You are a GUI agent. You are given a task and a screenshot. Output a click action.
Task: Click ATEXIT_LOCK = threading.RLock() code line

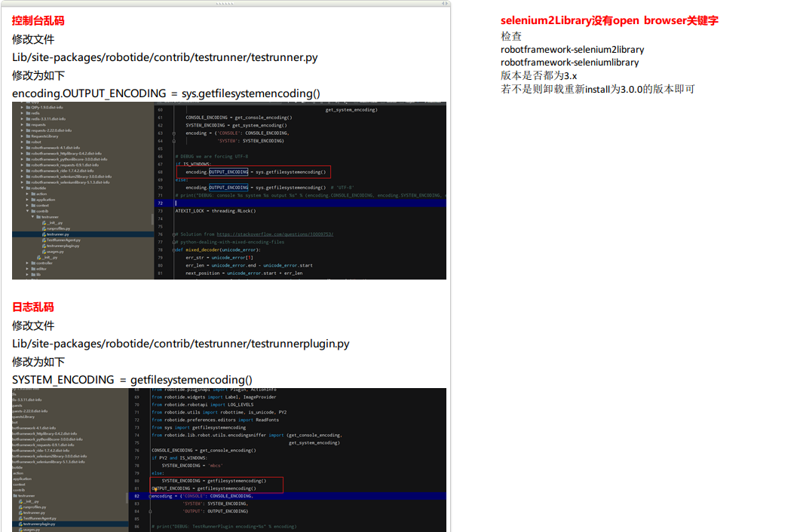(216, 211)
